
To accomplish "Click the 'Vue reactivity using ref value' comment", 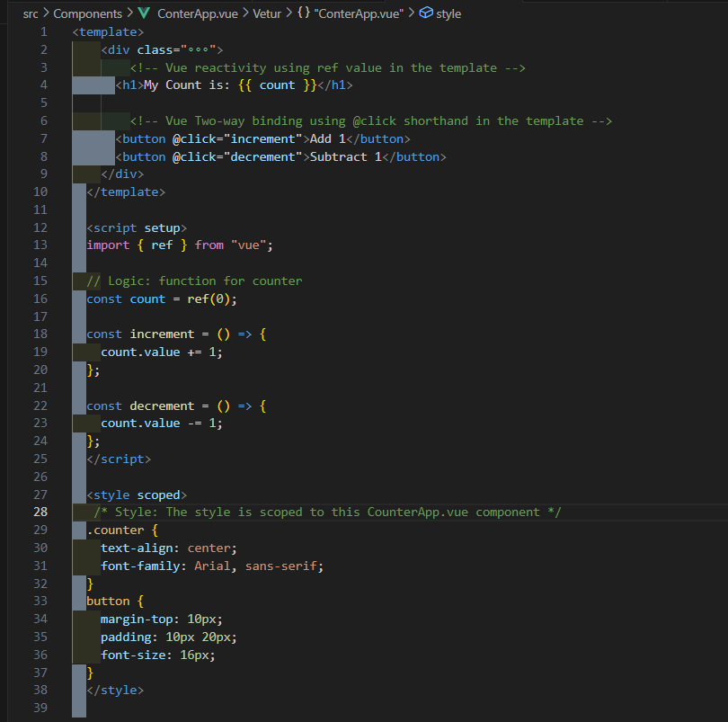I will click(328, 67).
